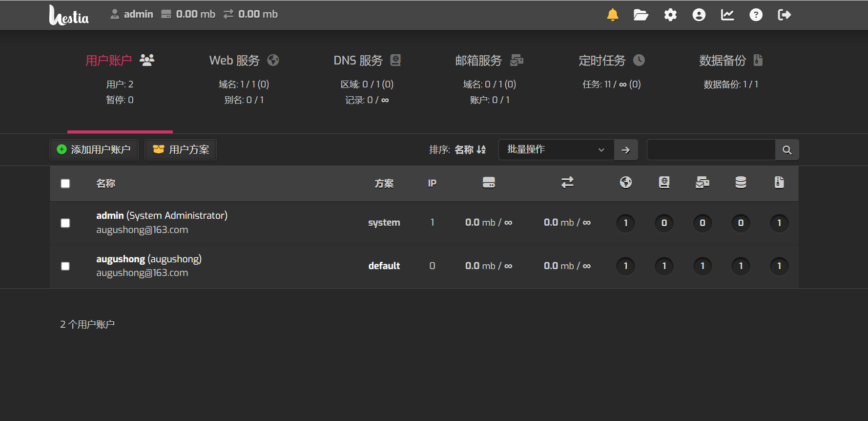
Task: Open the help question mark icon
Action: (756, 15)
